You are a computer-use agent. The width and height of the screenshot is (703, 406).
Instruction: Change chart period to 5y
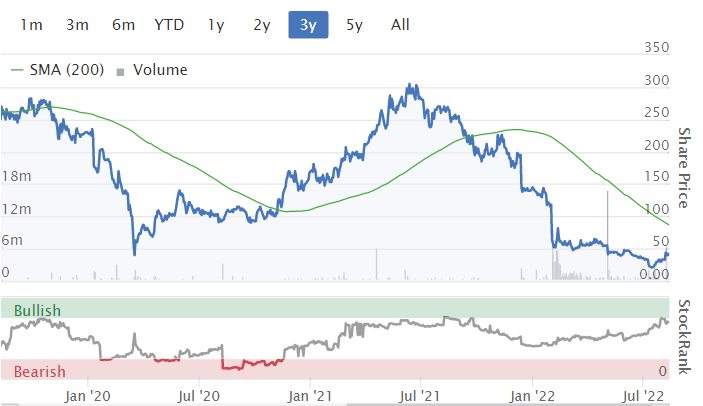click(x=354, y=25)
